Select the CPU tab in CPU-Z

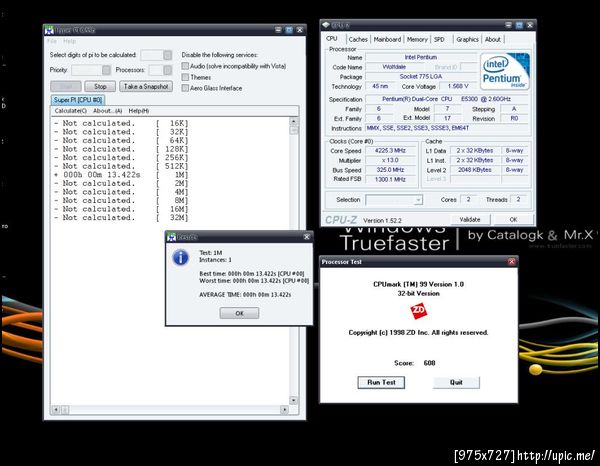(332, 39)
